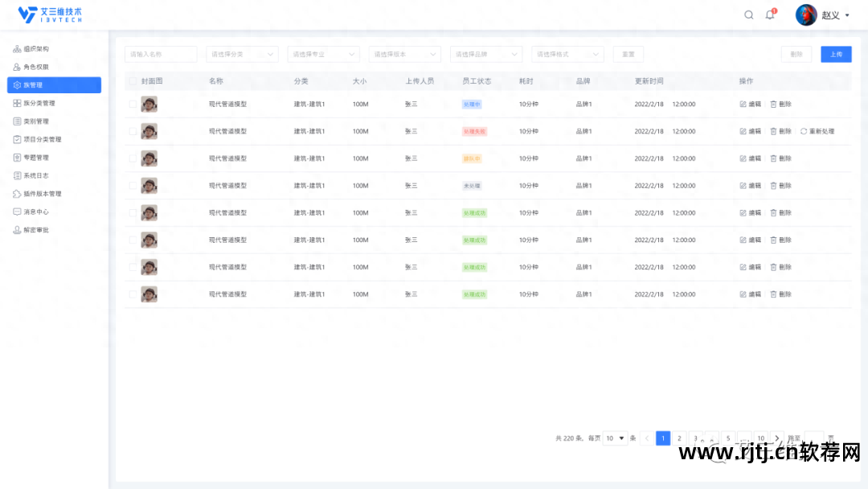Go to 系统日志 in the sidebar

36,175
